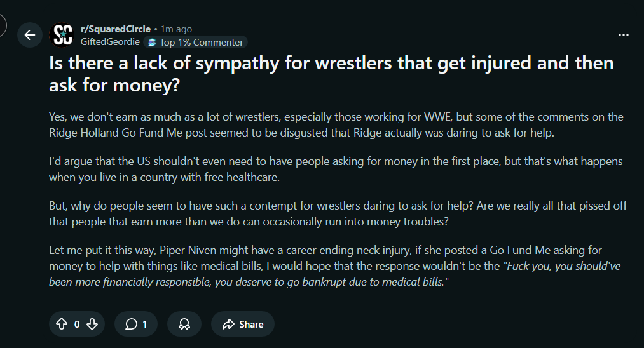This screenshot has height=348, width=644.
Task: Give an award to this post
Action: point(184,324)
